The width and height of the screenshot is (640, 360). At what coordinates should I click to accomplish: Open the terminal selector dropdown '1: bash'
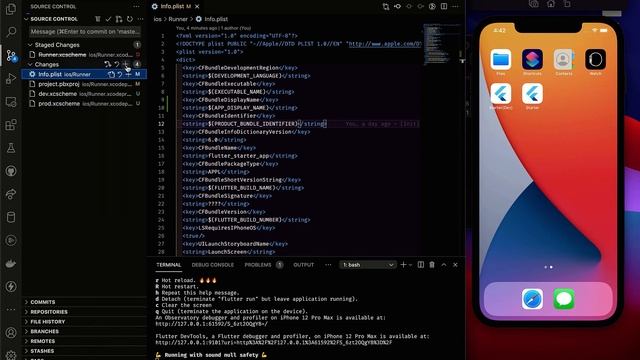tap(368, 265)
